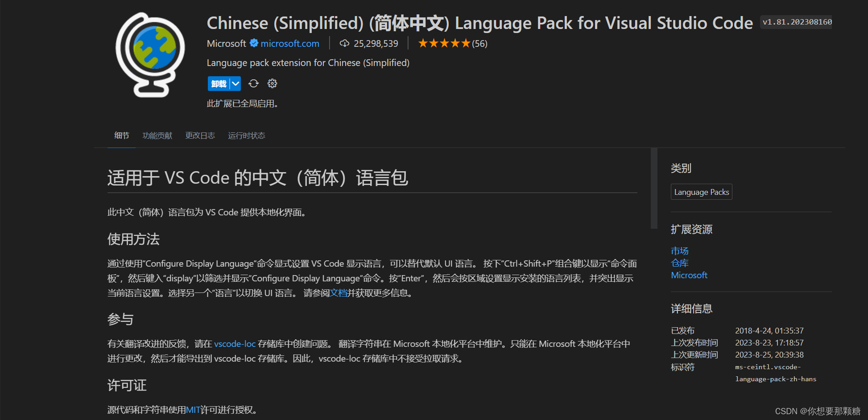Click the identifier ms-ceintl.vscode-language-pack-zh-hans
The height and width of the screenshot is (420, 868).
(x=776, y=373)
